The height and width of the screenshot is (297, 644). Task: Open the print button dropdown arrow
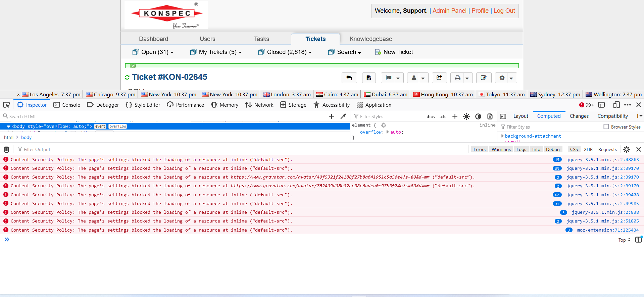click(467, 78)
